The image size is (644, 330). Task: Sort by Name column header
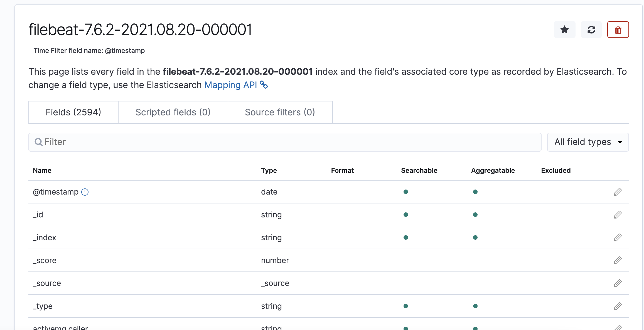[x=42, y=171]
